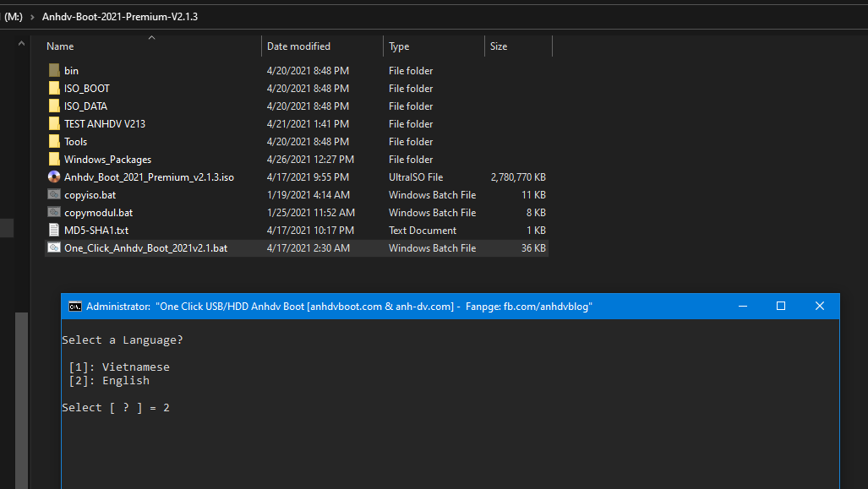This screenshot has height=489, width=868.
Task: Click the Administrator console title bar text
Action: pyautogui.click(x=339, y=307)
